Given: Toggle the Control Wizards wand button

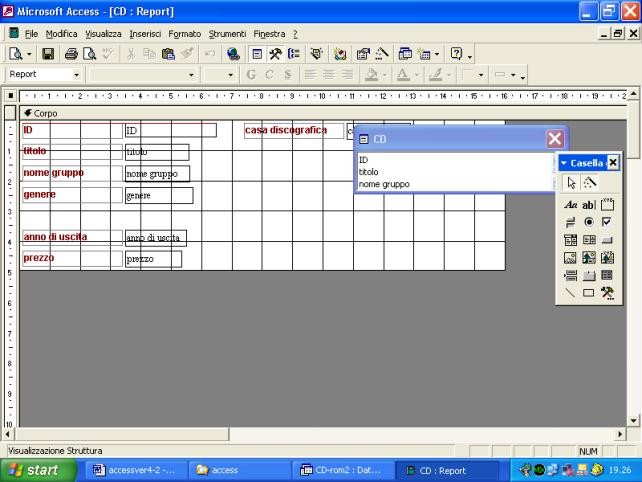Looking at the screenshot, I should tap(589, 182).
